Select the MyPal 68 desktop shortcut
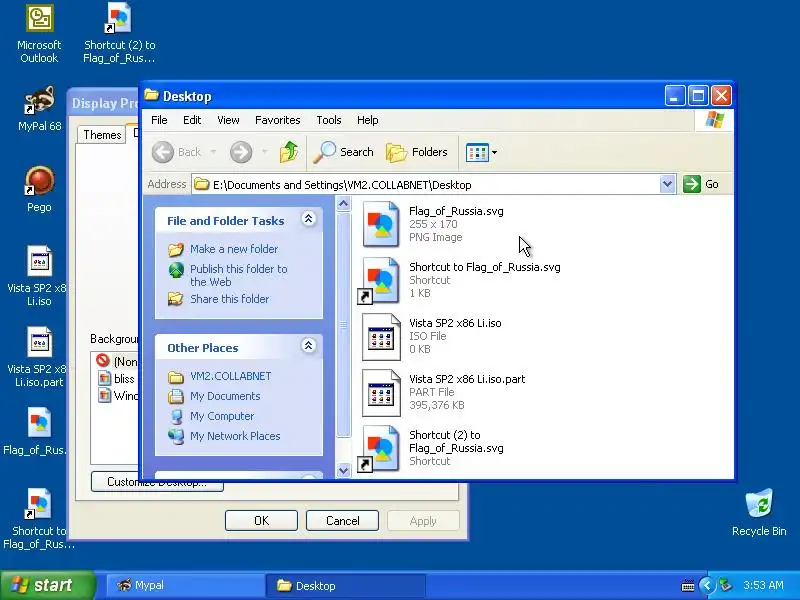 point(39,109)
